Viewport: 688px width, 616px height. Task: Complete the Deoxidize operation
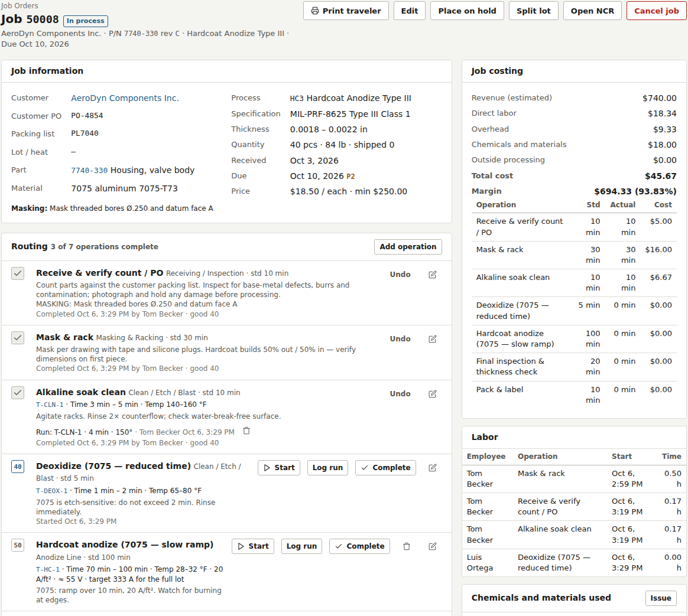click(385, 468)
